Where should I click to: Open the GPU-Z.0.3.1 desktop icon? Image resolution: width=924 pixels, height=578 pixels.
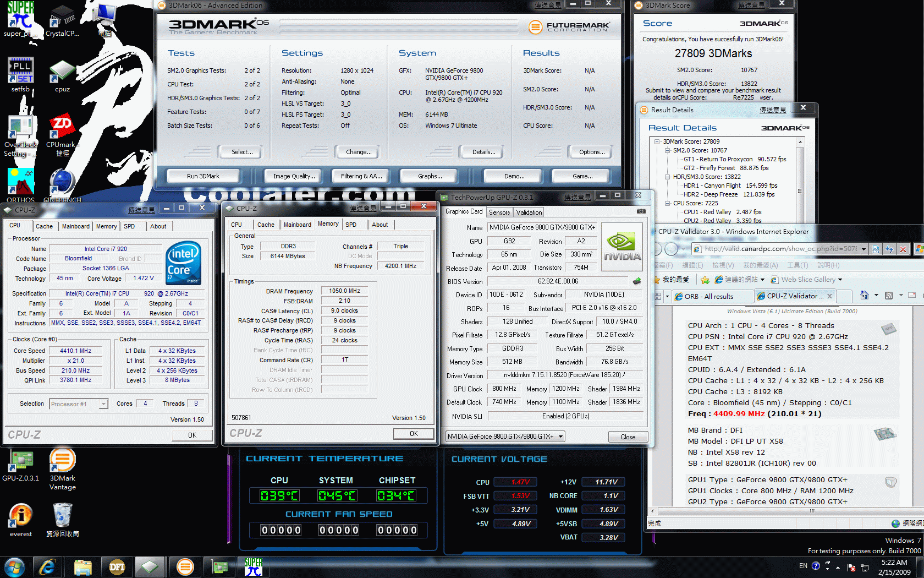click(20, 466)
